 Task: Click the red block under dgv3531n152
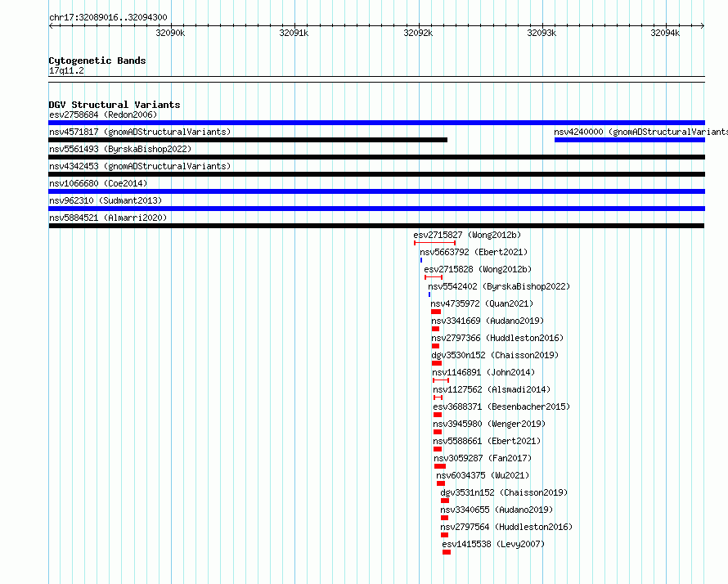[x=445, y=501]
